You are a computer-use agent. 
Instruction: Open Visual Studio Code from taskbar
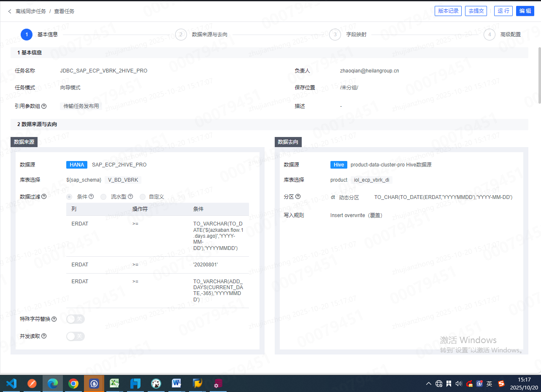coord(11,384)
